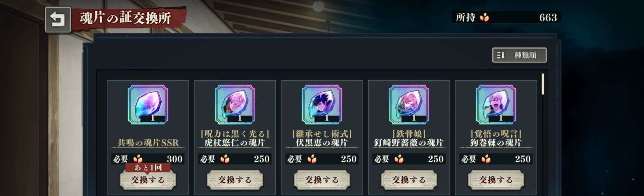Open the 種類順 sort dropdown

click(x=519, y=55)
